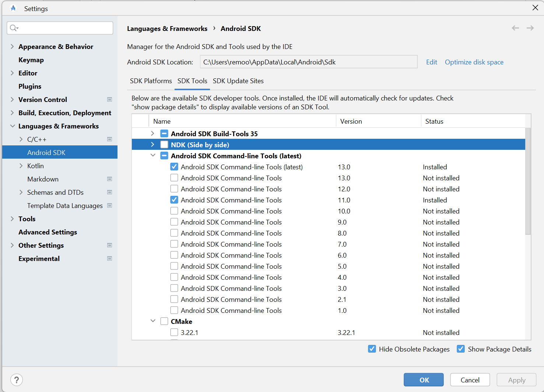This screenshot has width=544, height=392.
Task: Click the 3.22.1 version cell of CMake
Action: (347, 332)
